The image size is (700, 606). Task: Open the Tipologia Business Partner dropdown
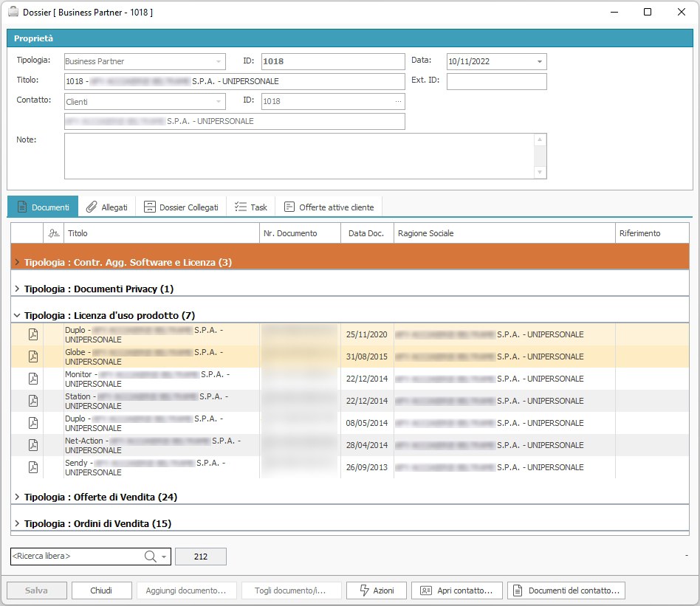219,61
